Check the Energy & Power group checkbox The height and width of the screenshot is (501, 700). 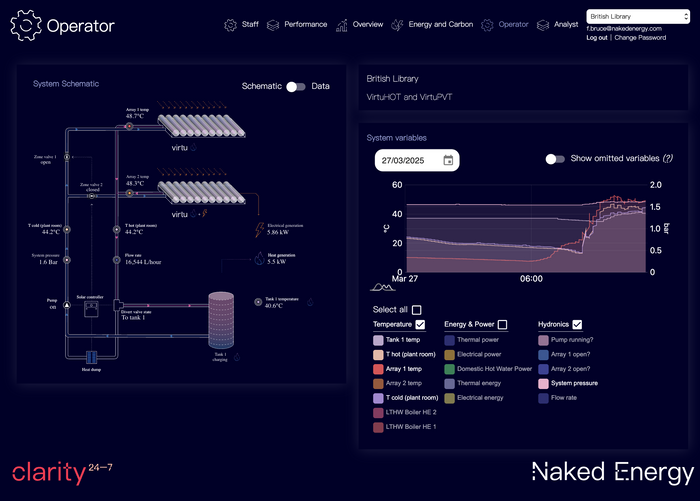[502, 325]
